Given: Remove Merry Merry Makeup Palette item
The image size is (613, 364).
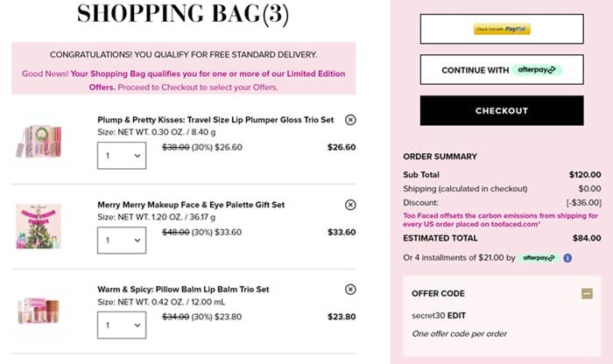Looking at the screenshot, I should tap(350, 205).
